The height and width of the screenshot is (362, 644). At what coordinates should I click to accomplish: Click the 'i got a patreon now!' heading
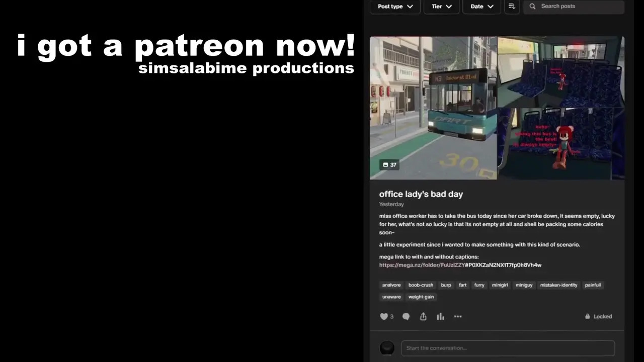pyautogui.click(x=186, y=45)
